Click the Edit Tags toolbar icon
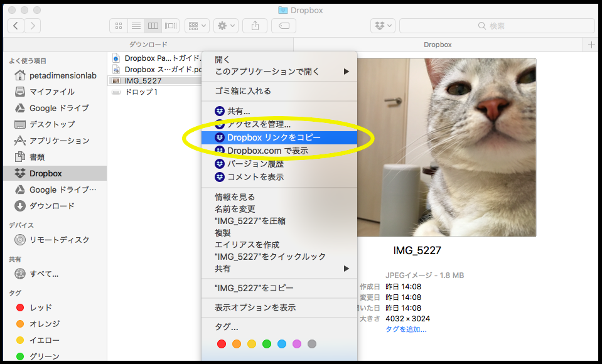The height and width of the screenshot is (364, 602). pos(283,26)
